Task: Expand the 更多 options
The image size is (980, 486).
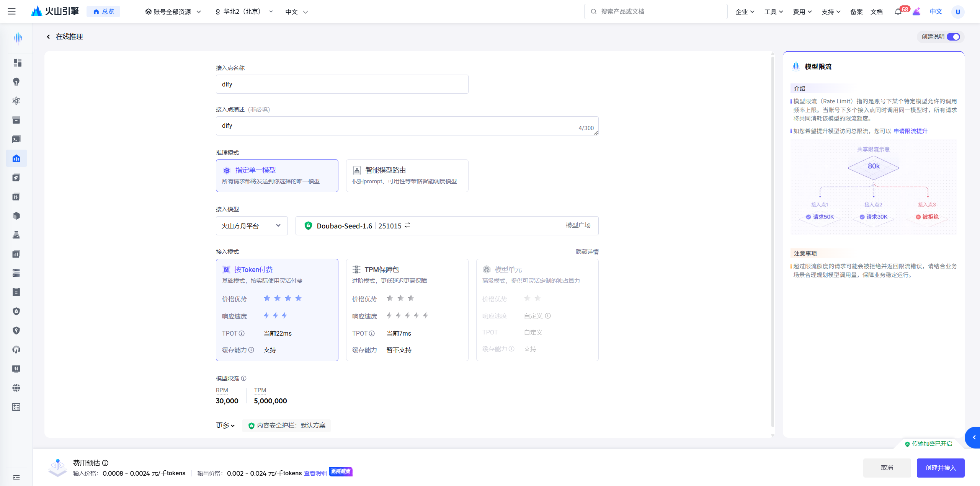Action: pos(225,426)
